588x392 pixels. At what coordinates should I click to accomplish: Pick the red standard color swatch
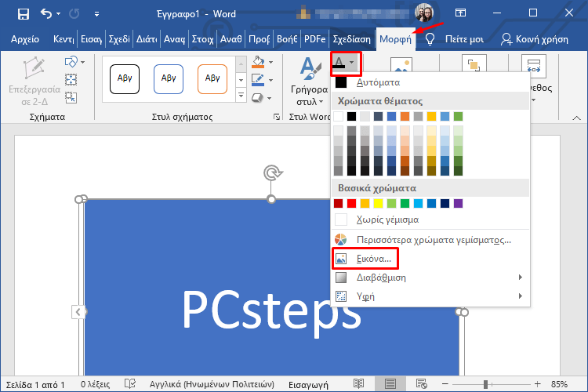[x=351, y=203]
